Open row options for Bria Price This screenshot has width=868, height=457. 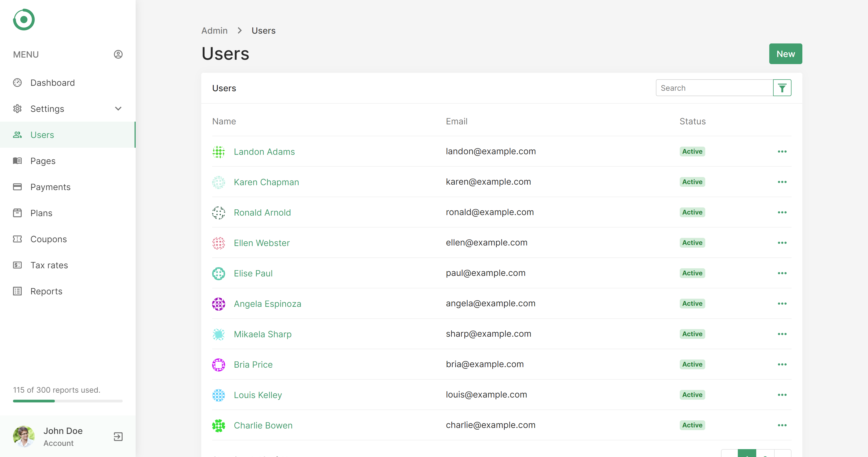pos(782,365)
